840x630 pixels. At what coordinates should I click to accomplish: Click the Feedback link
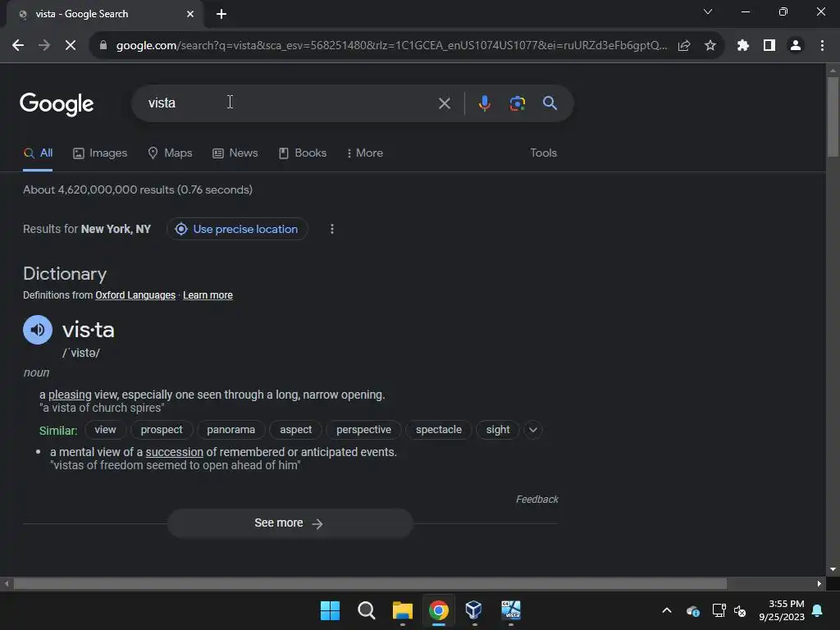pos(536,500)
